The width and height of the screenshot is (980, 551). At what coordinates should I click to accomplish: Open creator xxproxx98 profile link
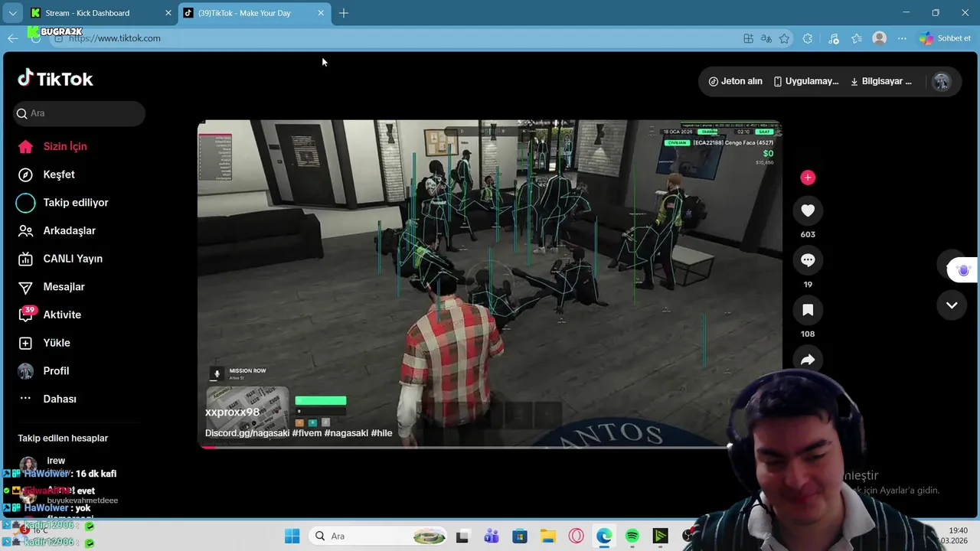click(x=232, y=412)
